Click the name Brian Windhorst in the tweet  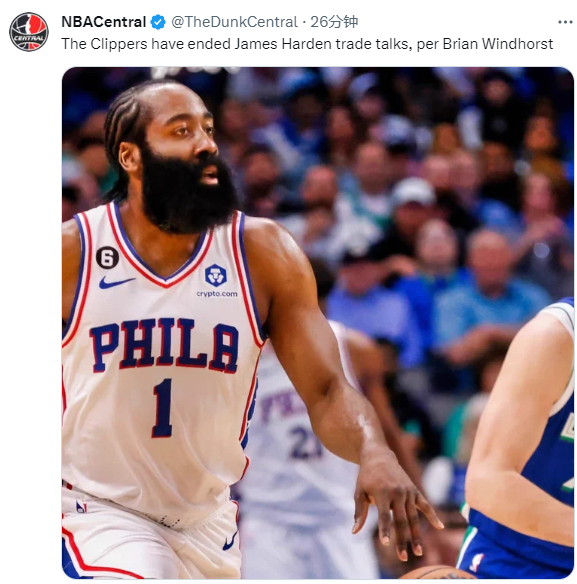(498, 44)
